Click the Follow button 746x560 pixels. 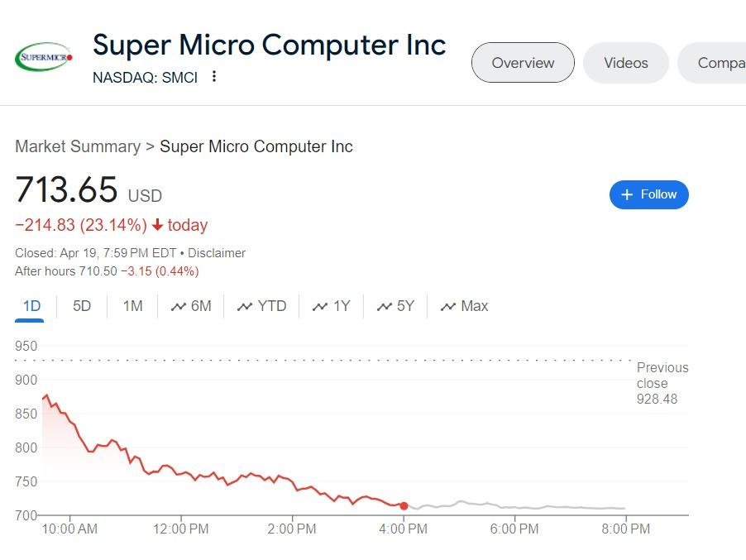click(x=648, y=194)
